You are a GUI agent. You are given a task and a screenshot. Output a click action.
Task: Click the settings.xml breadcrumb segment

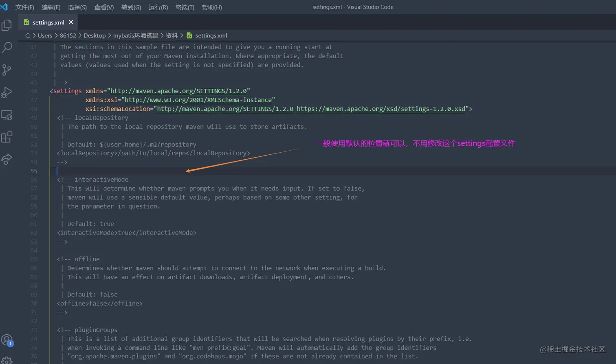click(207, 35)
